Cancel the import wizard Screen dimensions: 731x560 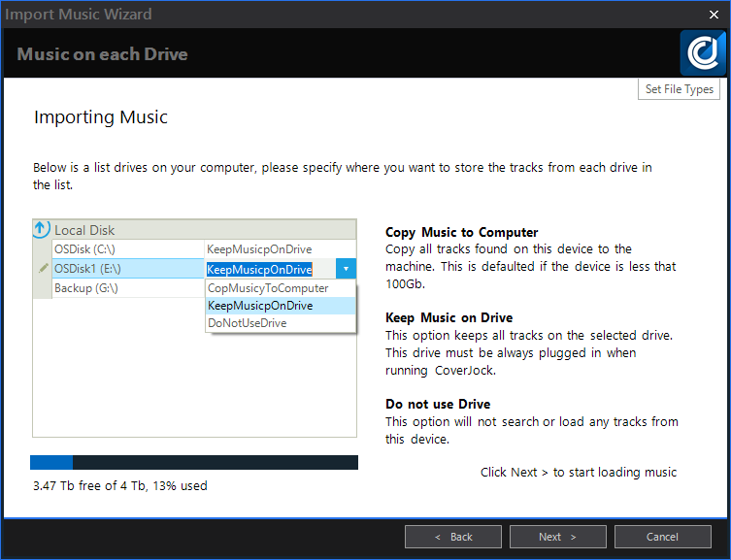pos(662,537)
